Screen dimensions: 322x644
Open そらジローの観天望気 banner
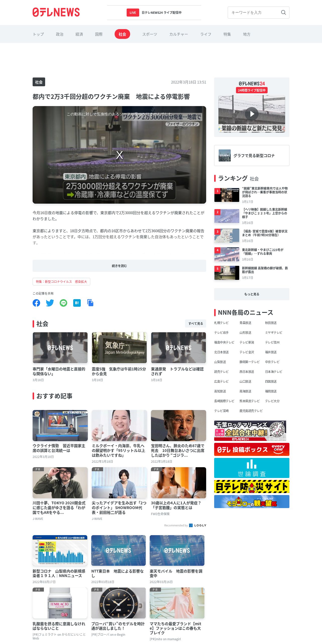pyautogui.click(x=252, y=502)
